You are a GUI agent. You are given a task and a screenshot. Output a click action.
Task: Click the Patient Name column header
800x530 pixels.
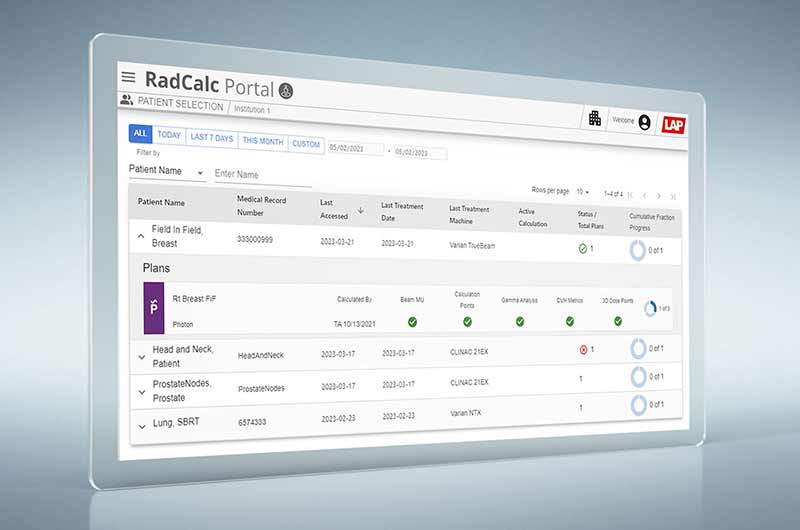(161, 202)
